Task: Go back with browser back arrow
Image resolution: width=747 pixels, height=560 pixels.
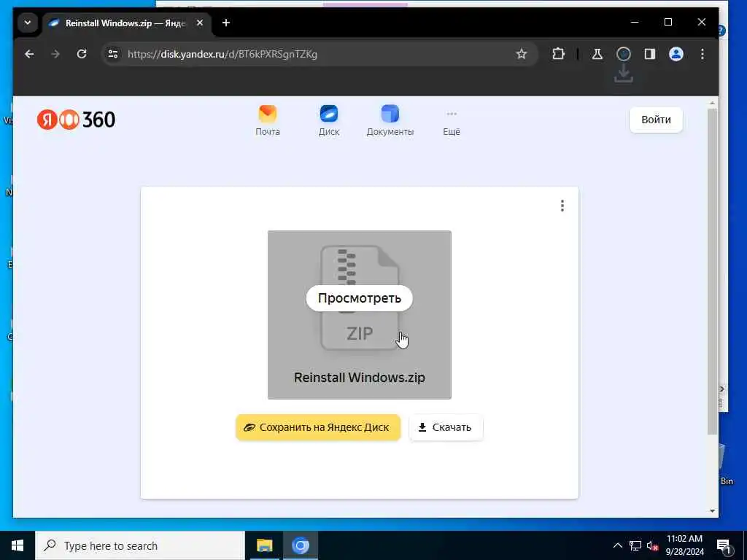Action: click(29, 54)
